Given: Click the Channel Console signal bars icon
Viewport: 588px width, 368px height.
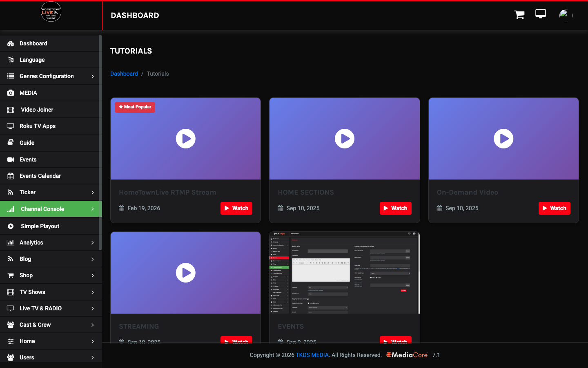Looking at the screenshot, I should tap(11, 209).
